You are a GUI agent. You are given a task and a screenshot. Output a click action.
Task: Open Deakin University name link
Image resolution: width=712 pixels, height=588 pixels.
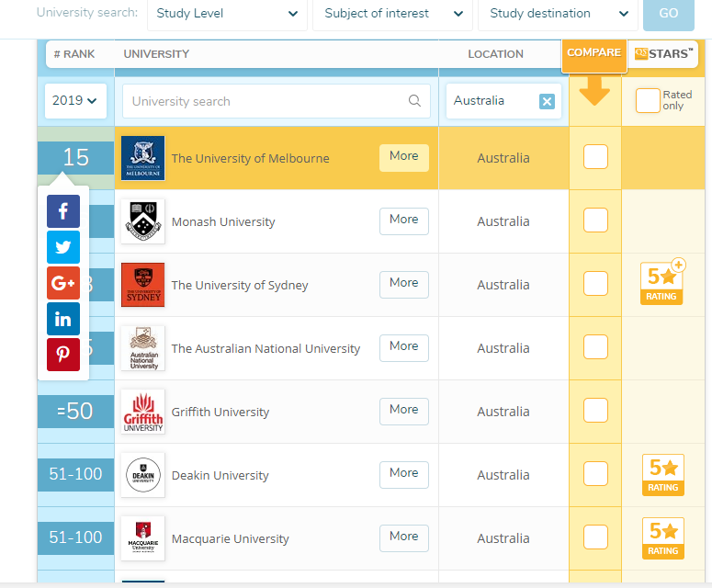pos(220,475)
